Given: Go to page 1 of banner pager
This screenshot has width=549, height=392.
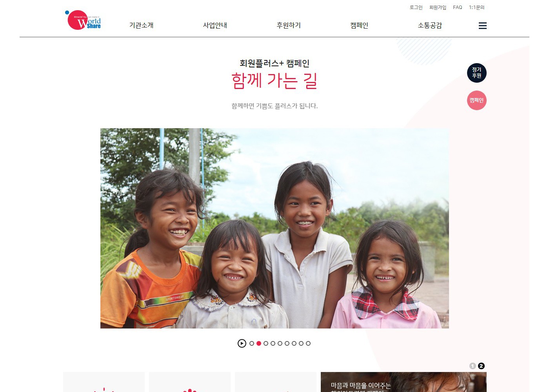Looking at the screenshot, I should pos(473,366).
